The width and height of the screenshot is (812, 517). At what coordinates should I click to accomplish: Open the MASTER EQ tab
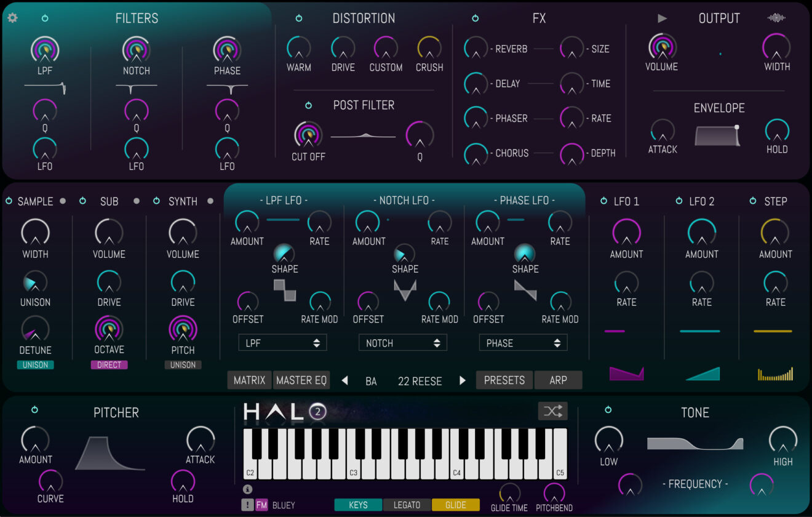tap(301, 380)
